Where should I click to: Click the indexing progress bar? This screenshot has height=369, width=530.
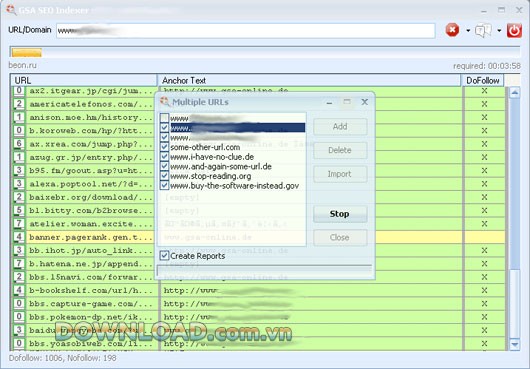265,52
